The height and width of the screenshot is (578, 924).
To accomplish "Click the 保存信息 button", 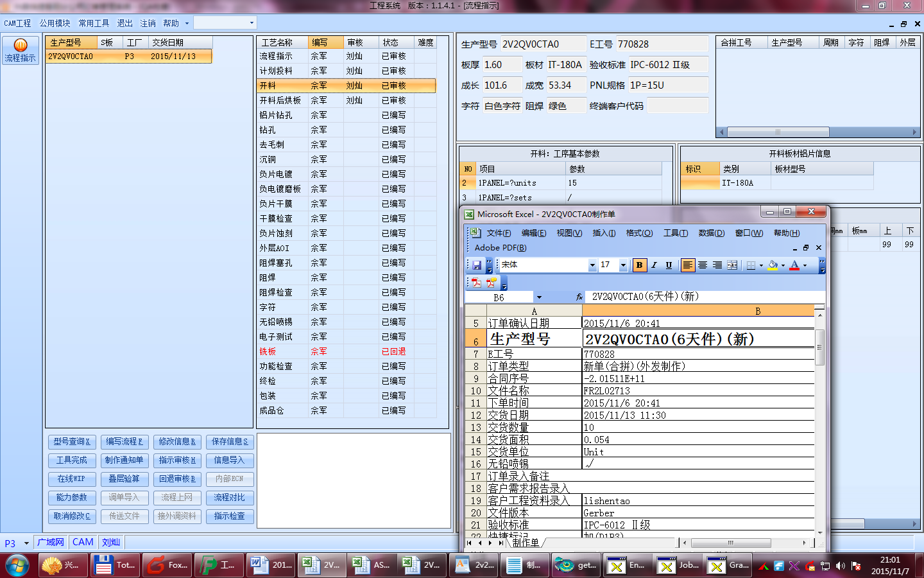I will [230, 442].
